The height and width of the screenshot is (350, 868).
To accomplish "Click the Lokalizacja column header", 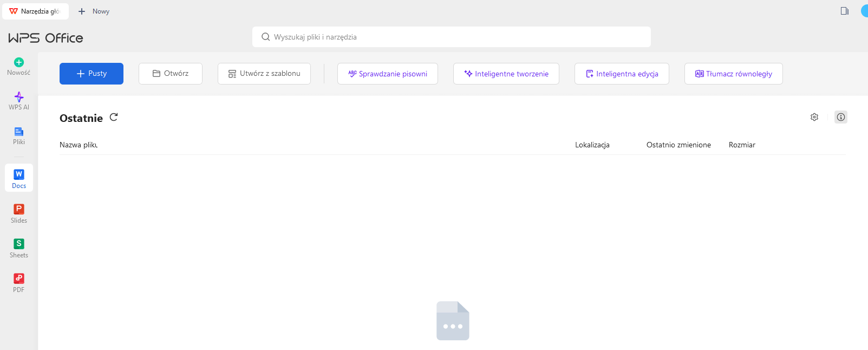I will click(592, 145).
